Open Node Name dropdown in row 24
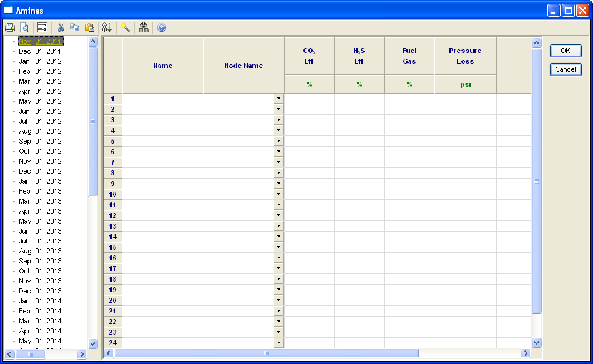The image size is (593, 364). [x=278, y=343]
